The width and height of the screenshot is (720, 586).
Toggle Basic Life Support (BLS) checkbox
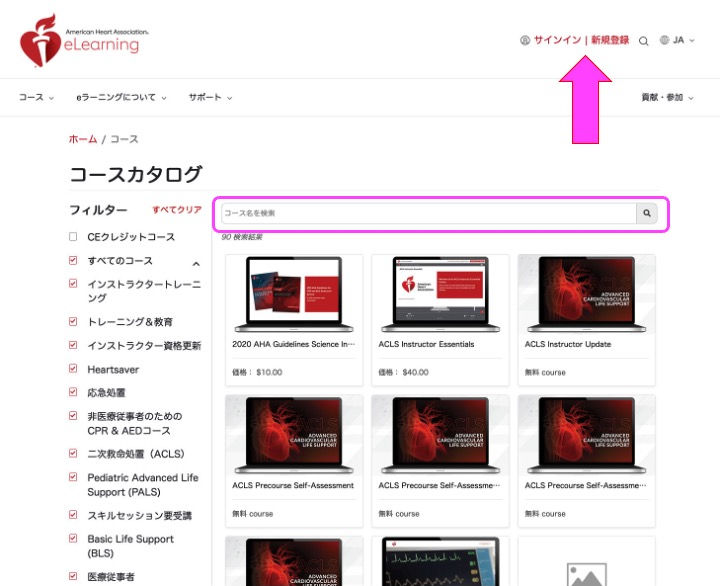pyautogui.click(x=73, y=538)
